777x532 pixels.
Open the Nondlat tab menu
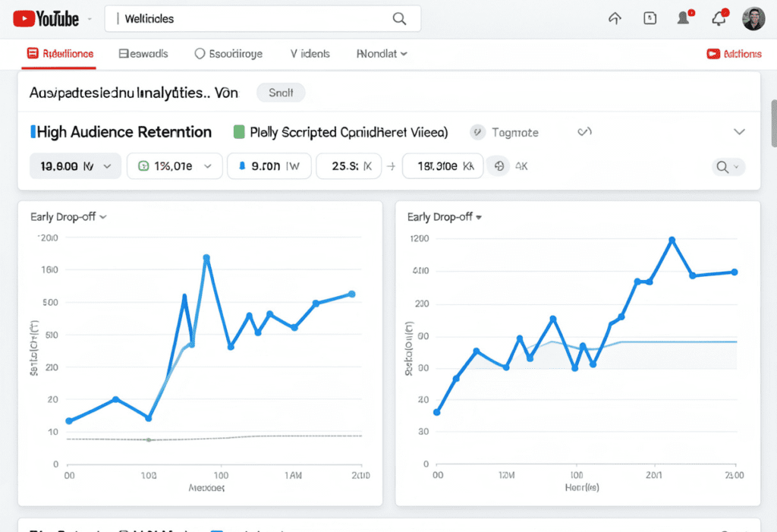coord(382,54)
